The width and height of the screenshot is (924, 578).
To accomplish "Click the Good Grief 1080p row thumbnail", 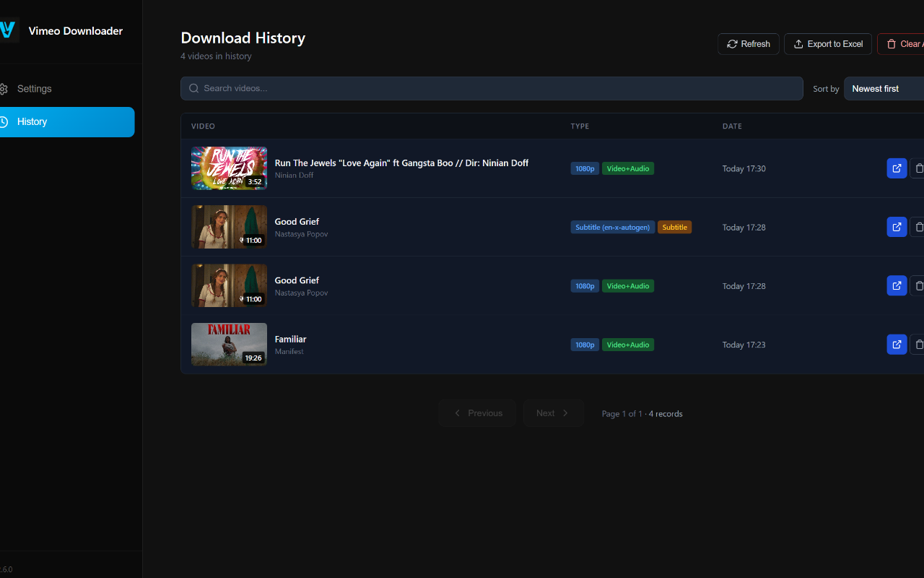I will (229, 285).
